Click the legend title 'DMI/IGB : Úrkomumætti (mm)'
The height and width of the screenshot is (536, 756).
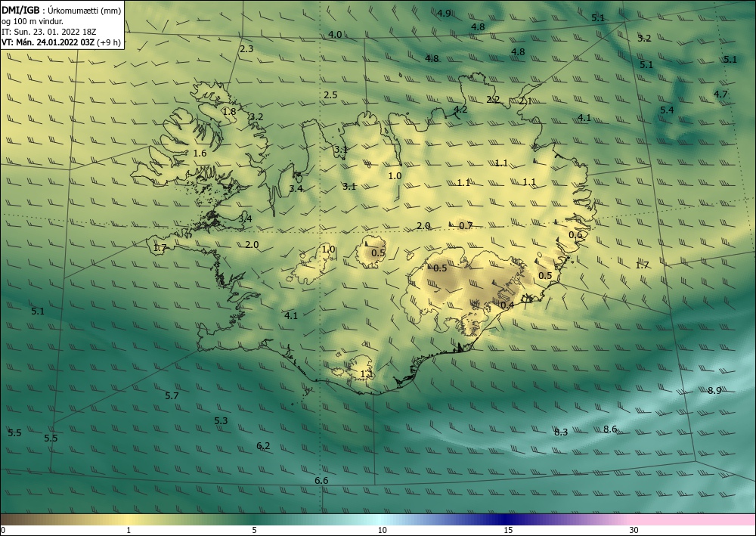pos(61,10)
